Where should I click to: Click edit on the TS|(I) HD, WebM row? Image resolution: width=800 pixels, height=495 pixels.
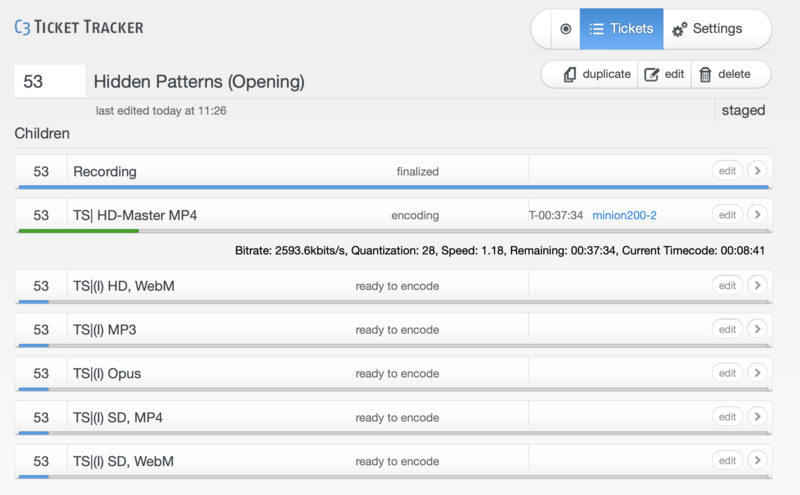coord(727,286)
